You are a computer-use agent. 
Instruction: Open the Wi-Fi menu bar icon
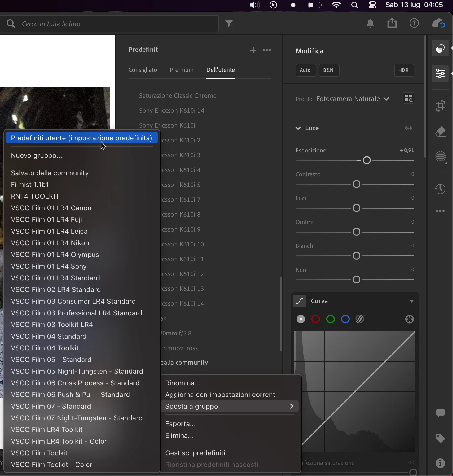coord(336,5)
